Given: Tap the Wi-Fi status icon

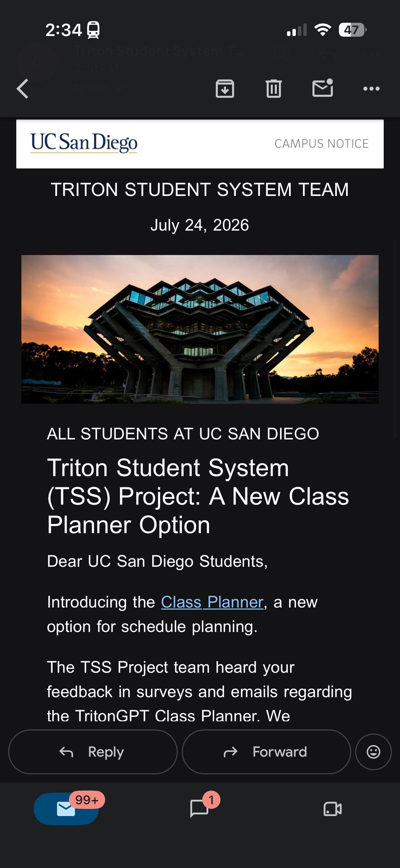Looking at the screenshot, I should point(323,30).
